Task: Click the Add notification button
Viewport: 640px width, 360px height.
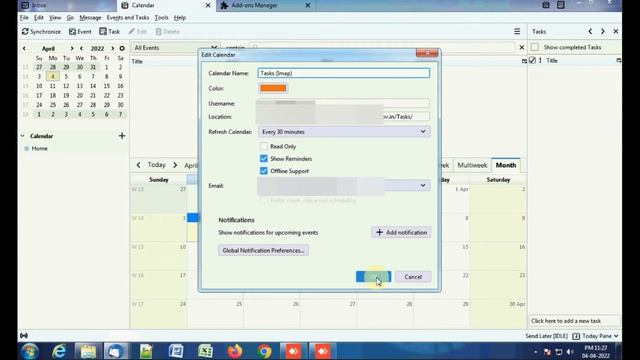Action: click(x=401, y=232)
